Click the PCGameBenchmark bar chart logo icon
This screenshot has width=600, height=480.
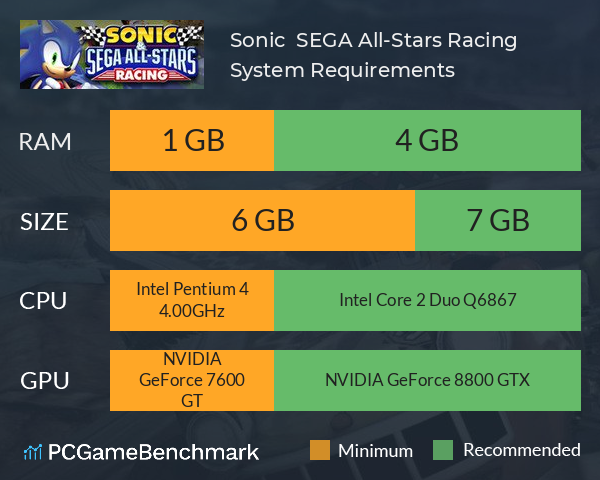click(33, 452)
